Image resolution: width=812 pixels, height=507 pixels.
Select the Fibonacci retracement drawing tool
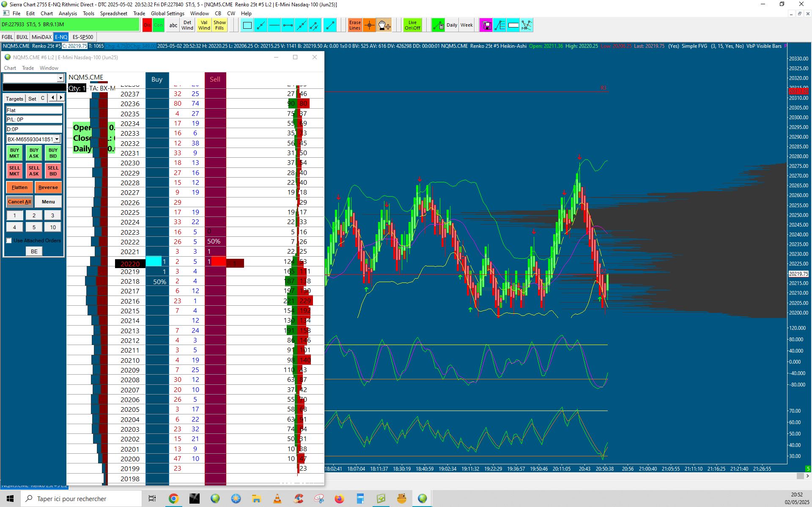500,25
